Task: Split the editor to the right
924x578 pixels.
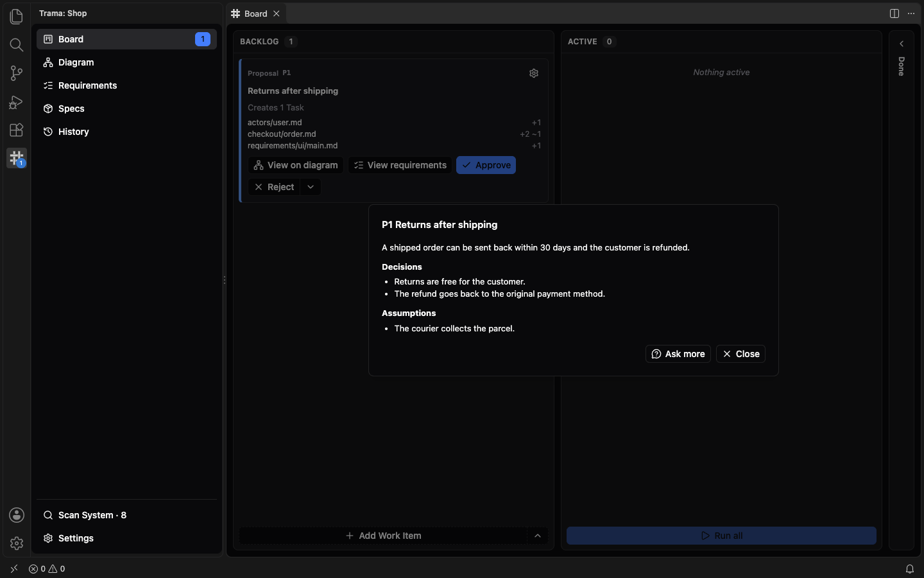Action: coord(894,13)
